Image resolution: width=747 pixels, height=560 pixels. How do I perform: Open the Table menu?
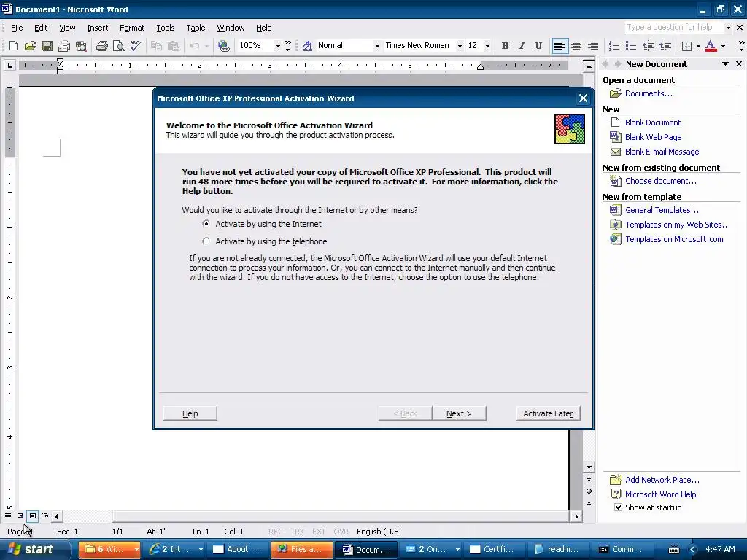196,28
